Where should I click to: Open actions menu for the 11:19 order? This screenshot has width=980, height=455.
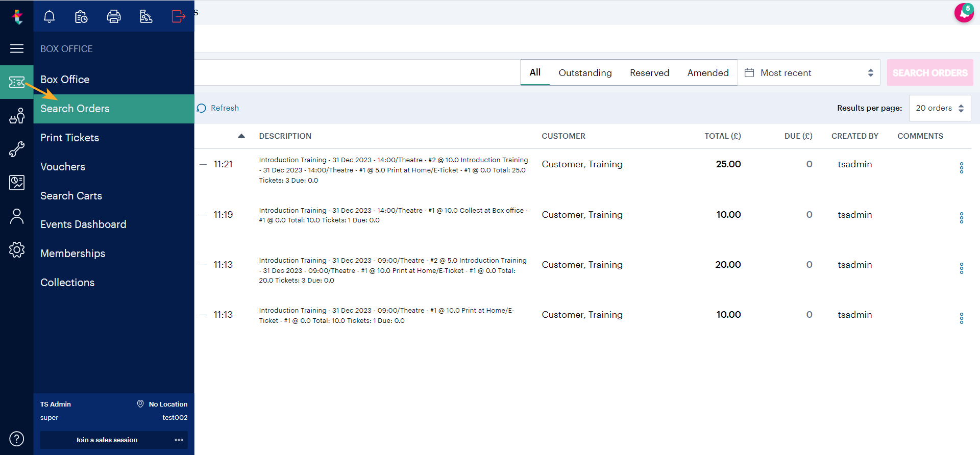pos(962,218)
